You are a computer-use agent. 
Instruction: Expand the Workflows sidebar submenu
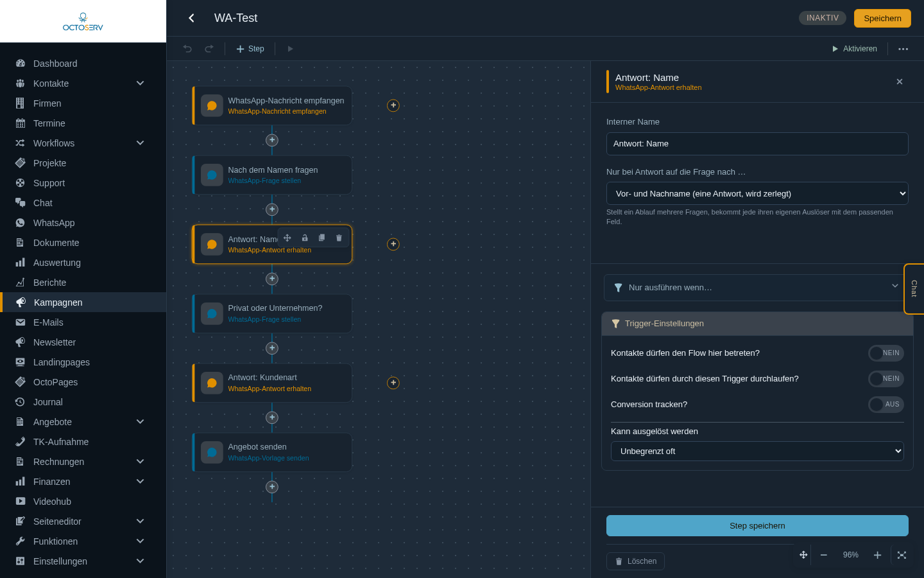[x=140, y=143]
